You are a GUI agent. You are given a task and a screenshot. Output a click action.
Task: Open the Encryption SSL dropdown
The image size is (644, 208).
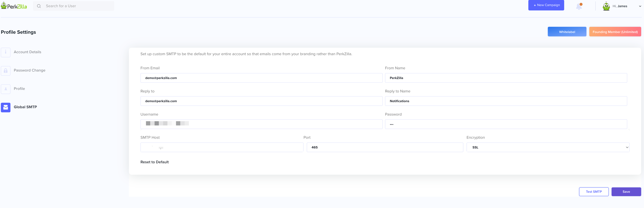[x=548, y=147]
